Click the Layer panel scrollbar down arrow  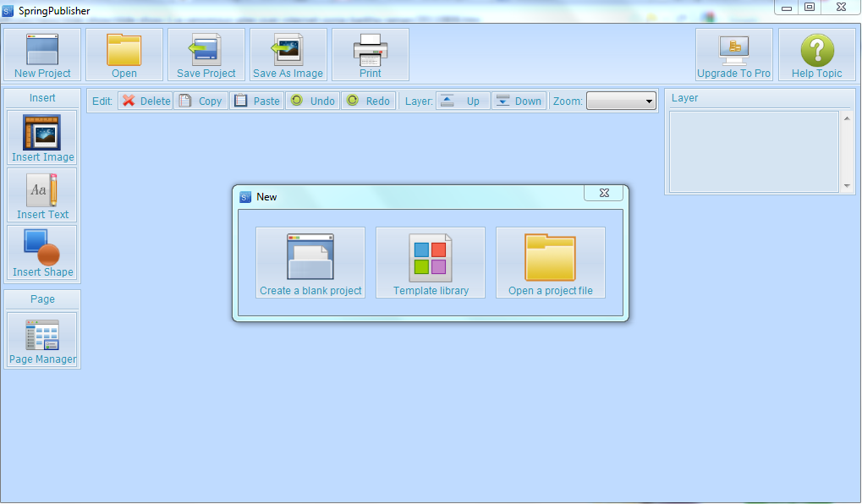(x=847, y=186)
